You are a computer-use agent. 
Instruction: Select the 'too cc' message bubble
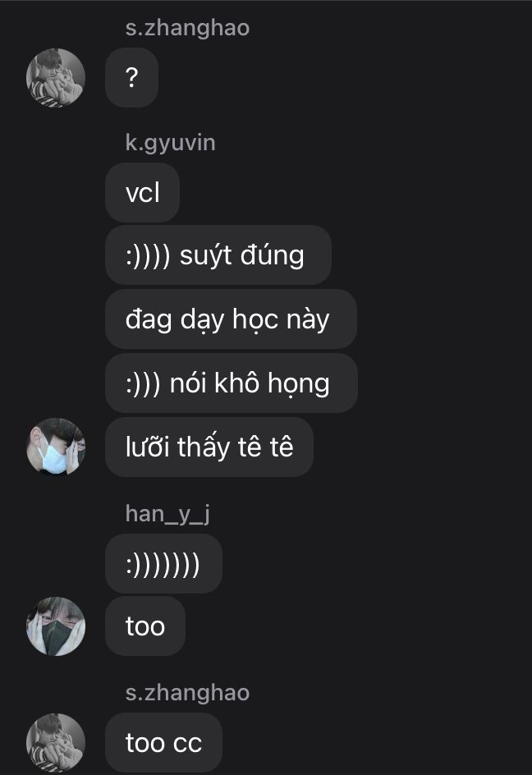click(x=163, y=742)
